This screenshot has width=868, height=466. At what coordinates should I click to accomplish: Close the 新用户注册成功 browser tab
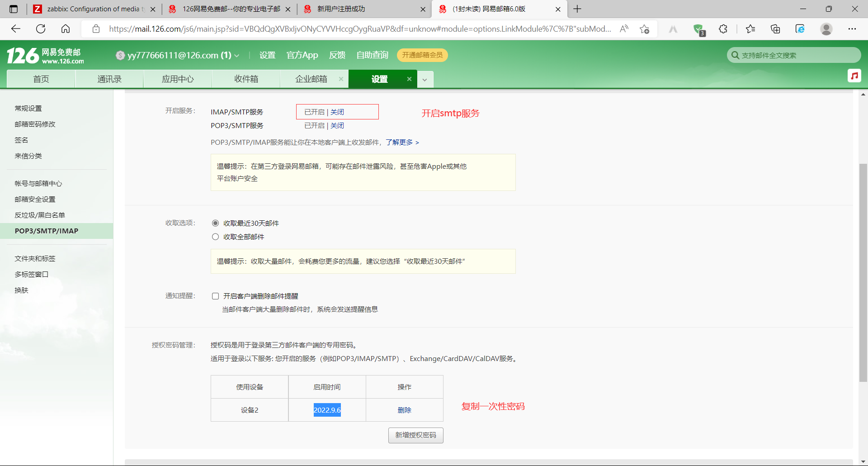(x=423, y=9)
